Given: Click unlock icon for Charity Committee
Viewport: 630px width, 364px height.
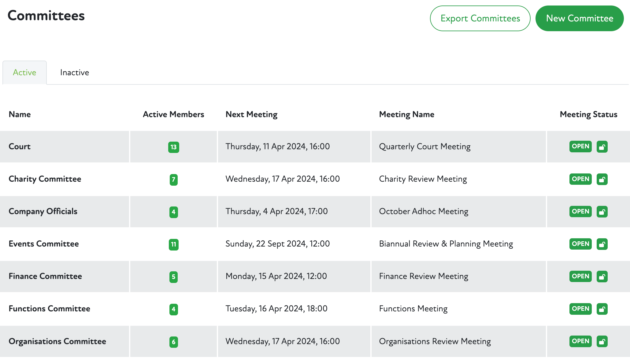Looking at the screenshot, I should click(x=602, y=179).
